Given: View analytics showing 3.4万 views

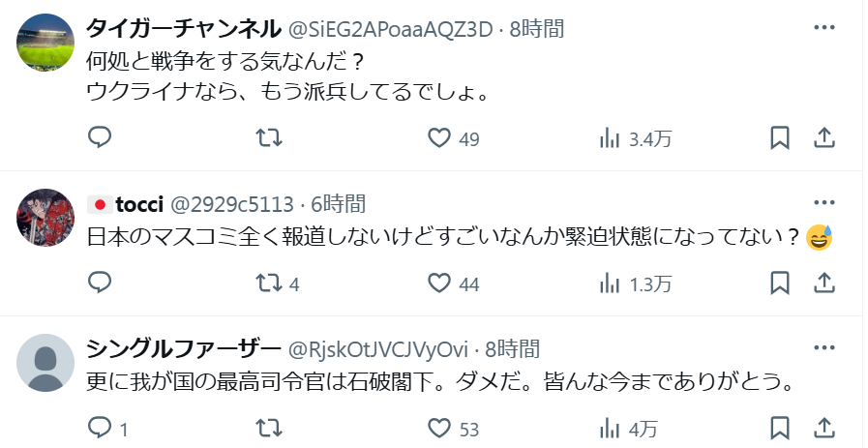Looking at the screenshot, I should pyautogui.click(x=636, y=138).
